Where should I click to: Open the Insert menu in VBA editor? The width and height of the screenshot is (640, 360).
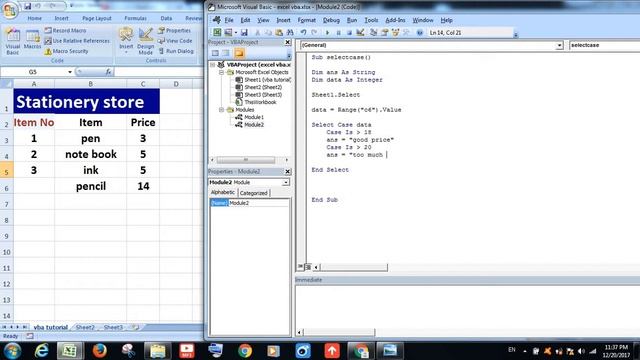[x=283, y=20]
